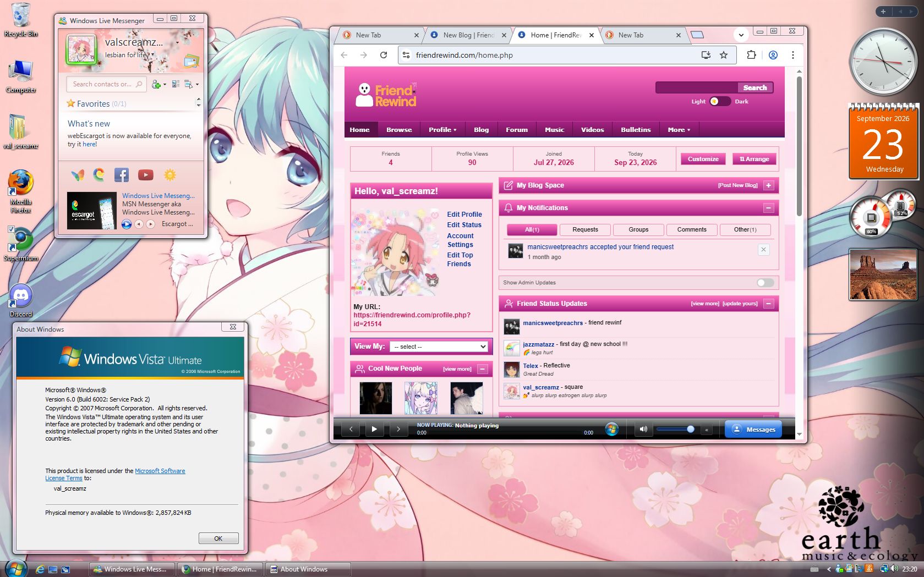View site information icon in address bar

406,55
